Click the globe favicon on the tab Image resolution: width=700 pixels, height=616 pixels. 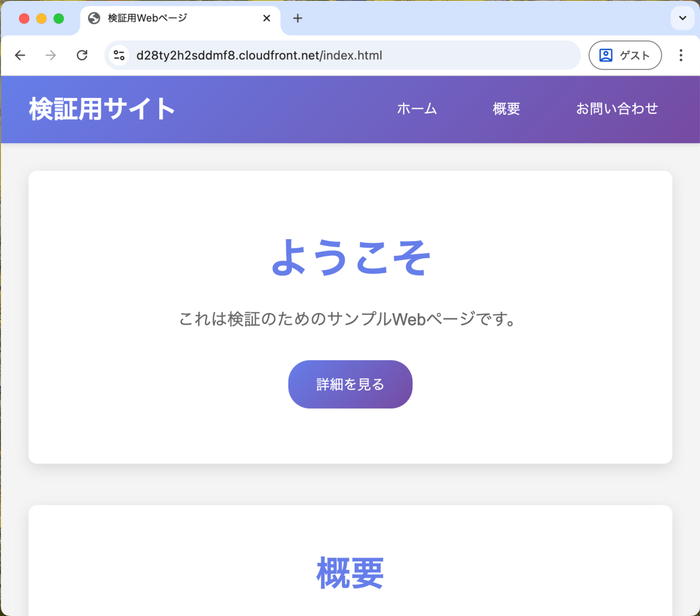[x=94, y=18]
